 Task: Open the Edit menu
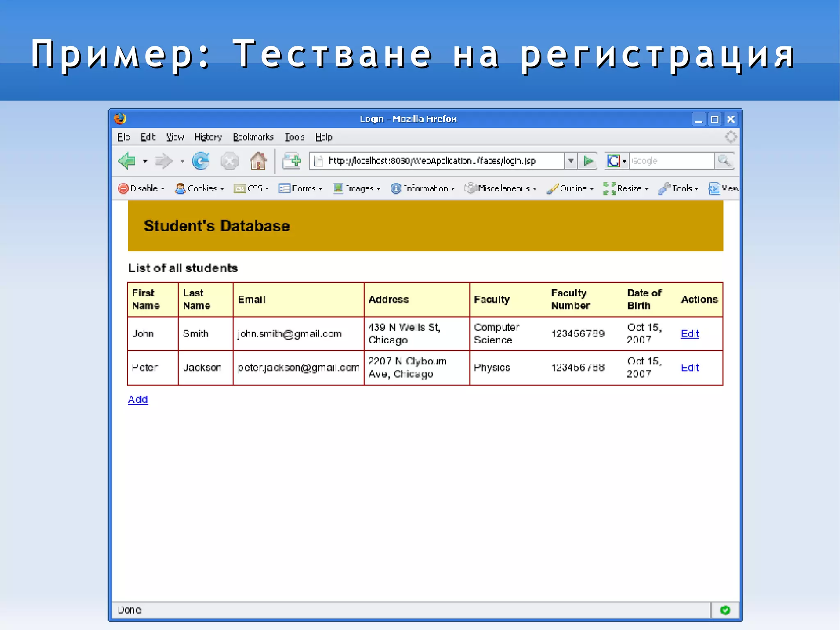148,137
